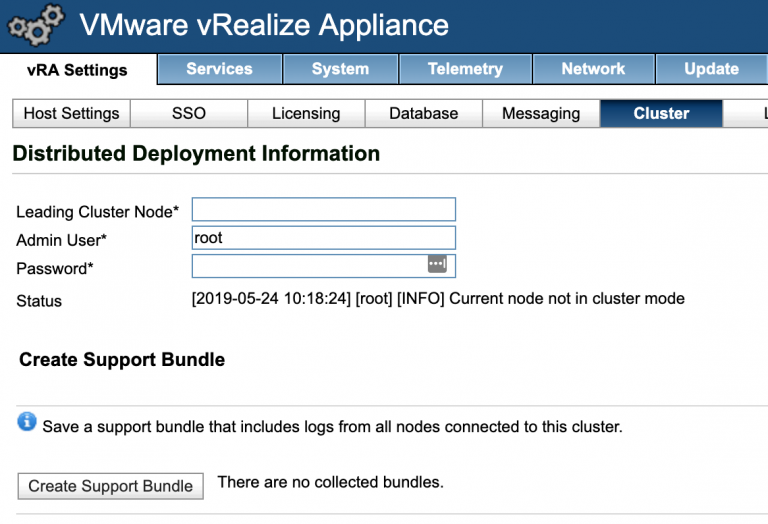The height and width of the screenshot is (524, 768).
Task: Click the 'Admin User*' label
Action: [61, 240]
